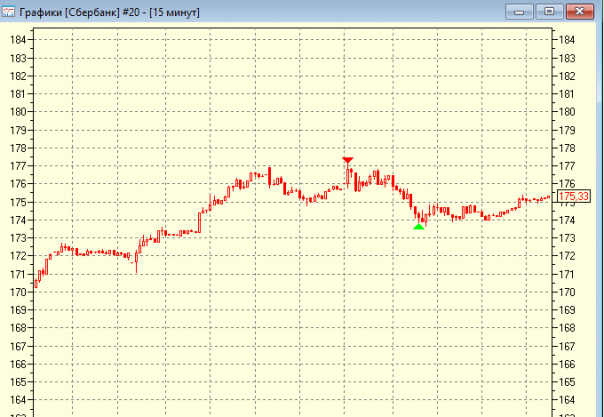604x417 pixels.
Task: Click the 167 label on right price axis
Action: tap(569, 346)
